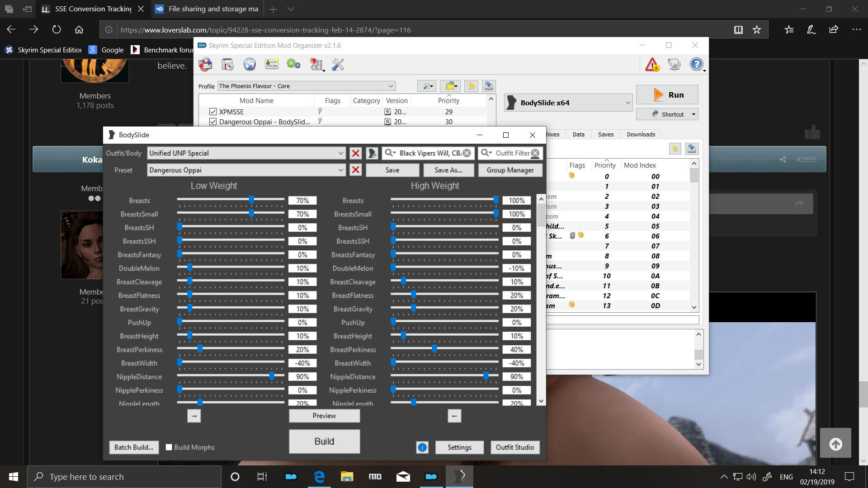Toggle the Dangerous Oppai BodySlide mod checkbox
This screenshot has height=488, width=868.
(x=213, y=122)
